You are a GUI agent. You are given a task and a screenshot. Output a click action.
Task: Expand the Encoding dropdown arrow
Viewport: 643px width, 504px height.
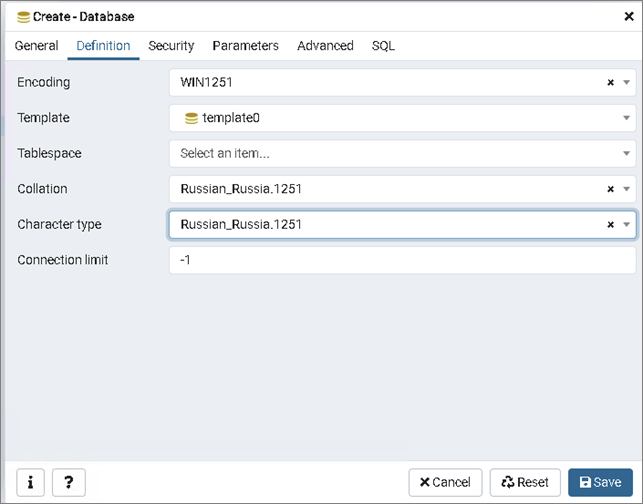627,83
